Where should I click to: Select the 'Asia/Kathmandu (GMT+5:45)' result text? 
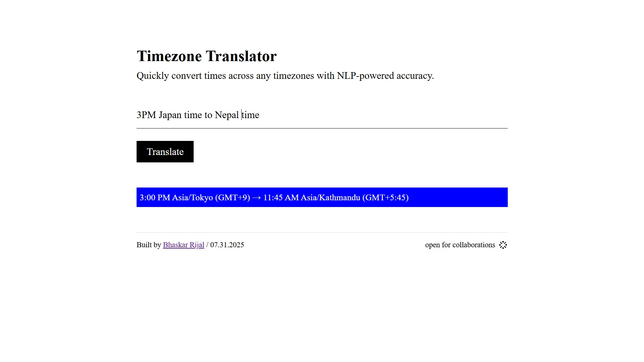click(x=355, y=198)
